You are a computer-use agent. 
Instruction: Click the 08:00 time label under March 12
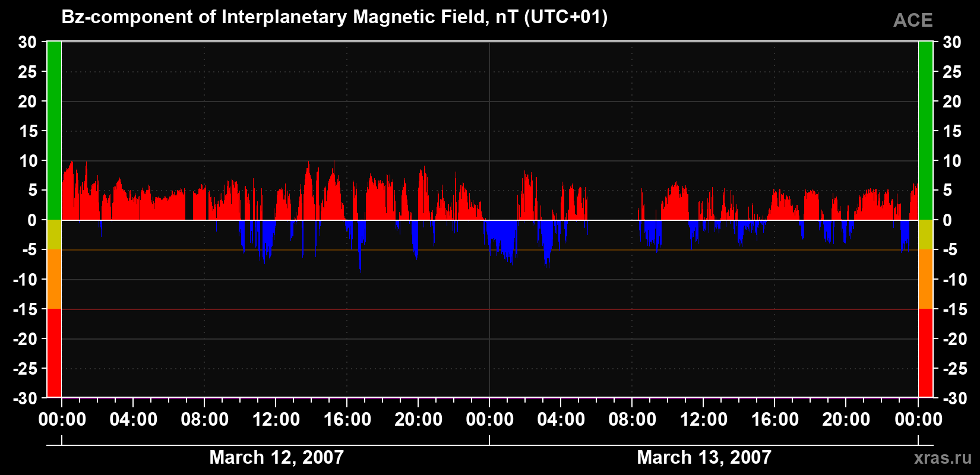click(205, 420)
